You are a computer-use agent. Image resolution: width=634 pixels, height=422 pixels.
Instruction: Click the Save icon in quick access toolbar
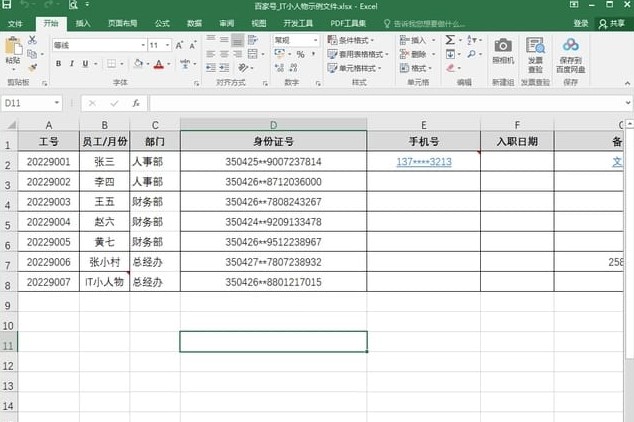(7, 5)
